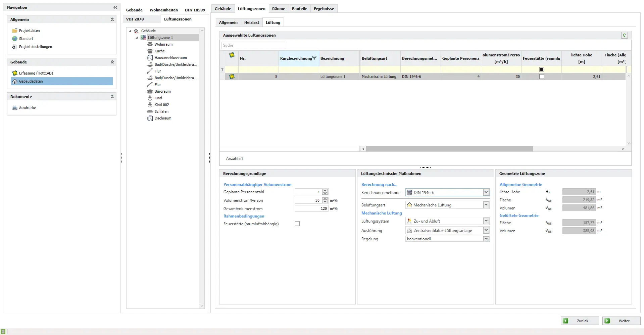
Task: Collapse the Lüftungszone 1 tree node
Action: click(x=137, y=38)
